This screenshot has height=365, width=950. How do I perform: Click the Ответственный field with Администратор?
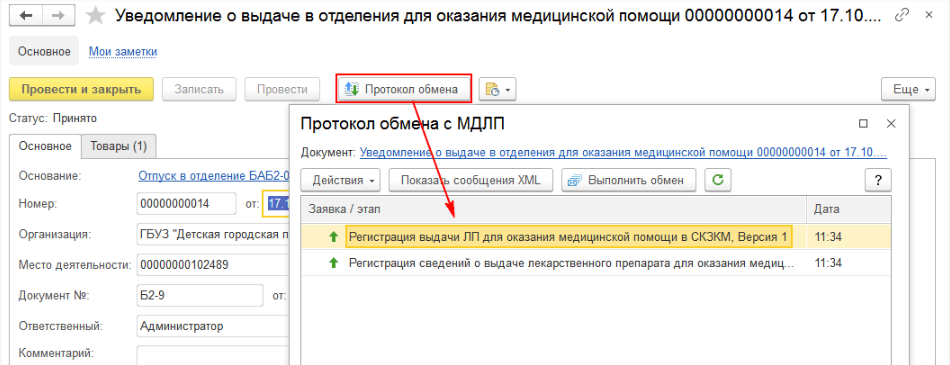coord(213,326)
